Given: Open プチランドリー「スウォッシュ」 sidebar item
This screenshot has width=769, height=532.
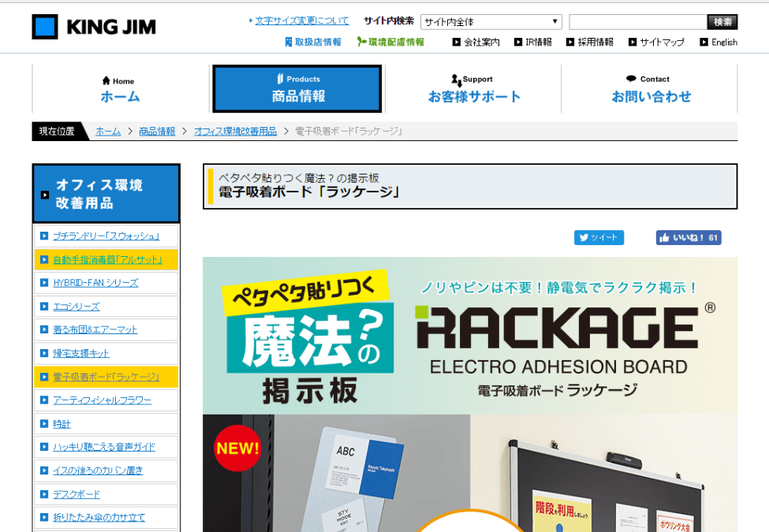Looking at the screenshot, I should click(106, 236).
